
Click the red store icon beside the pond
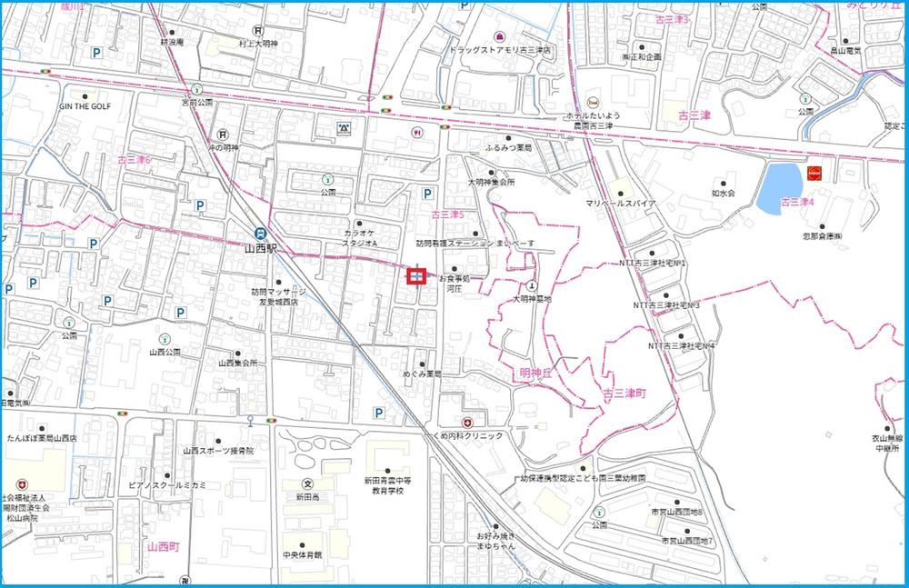point(814,173)
